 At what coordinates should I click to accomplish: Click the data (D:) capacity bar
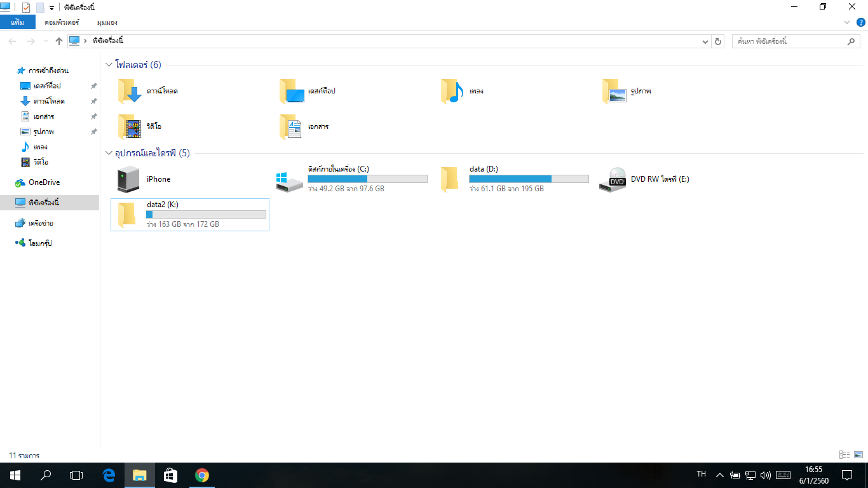pos(529,179)
